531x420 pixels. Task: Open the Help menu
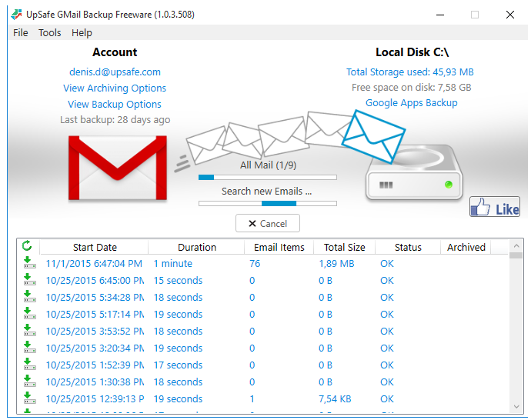82,33
